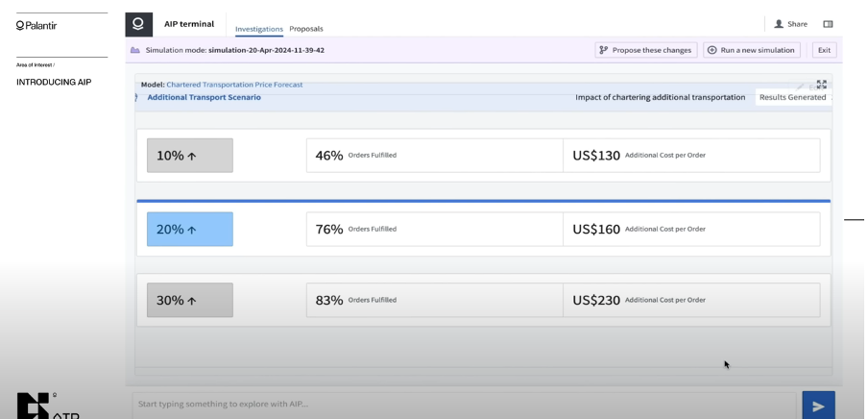Click the simulation mode icon
This screenshot has height=419, width=868.
pyautogui.click(x=135, y=50)
